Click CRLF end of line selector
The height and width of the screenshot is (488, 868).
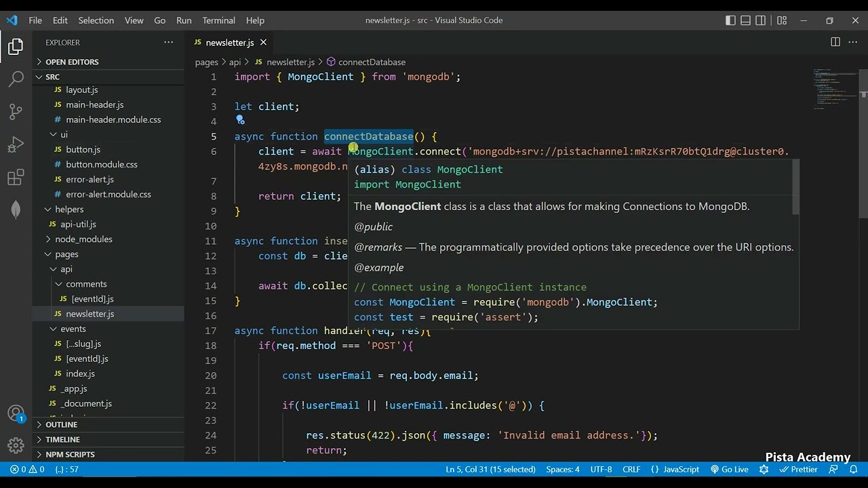(x=631, y=469)
